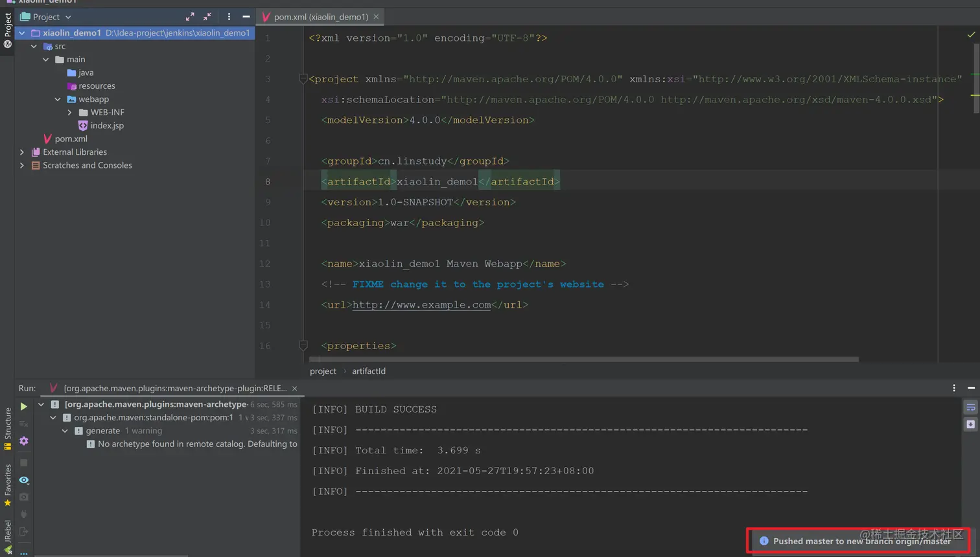Click the camera dump-threads icon in Run panel

click(24, 497)
